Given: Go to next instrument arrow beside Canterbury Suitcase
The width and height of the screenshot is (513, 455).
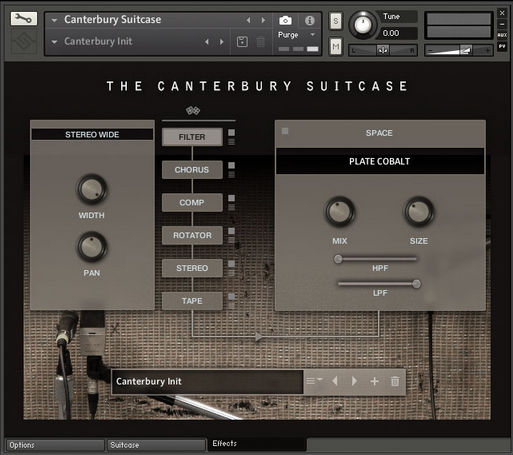Looking at the screenshot, I should [263, 20].
